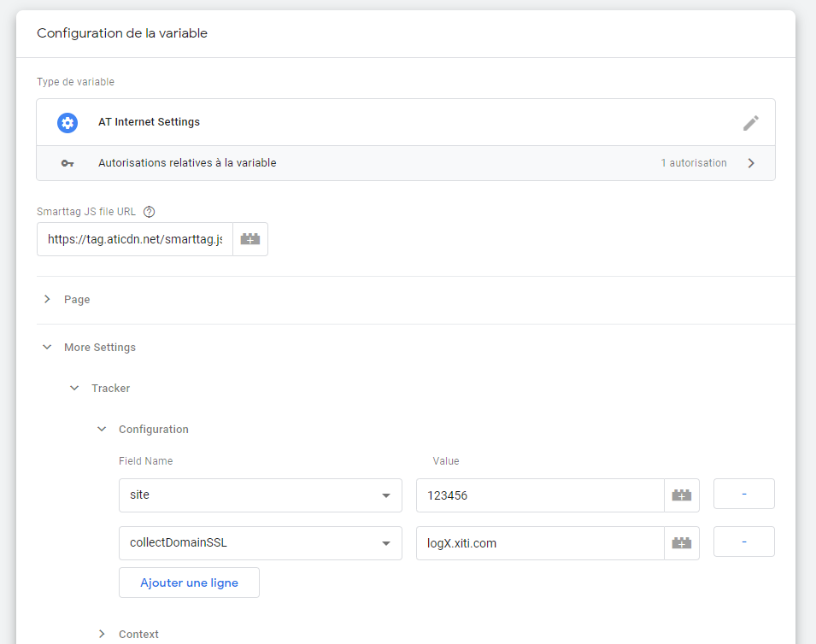Click the AT Internet Settings gear icon
Image resolution: width=816 pixels, height=644 pixels.
(x=68, y=122)
